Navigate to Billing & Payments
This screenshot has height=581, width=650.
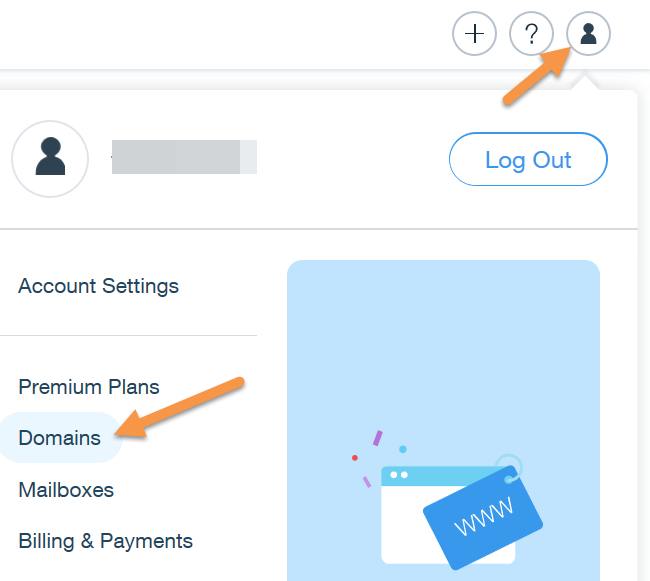105,541
